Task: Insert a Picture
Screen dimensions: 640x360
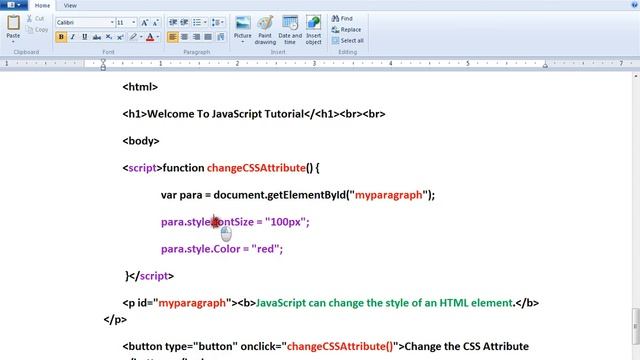Action: pos(242,26)
